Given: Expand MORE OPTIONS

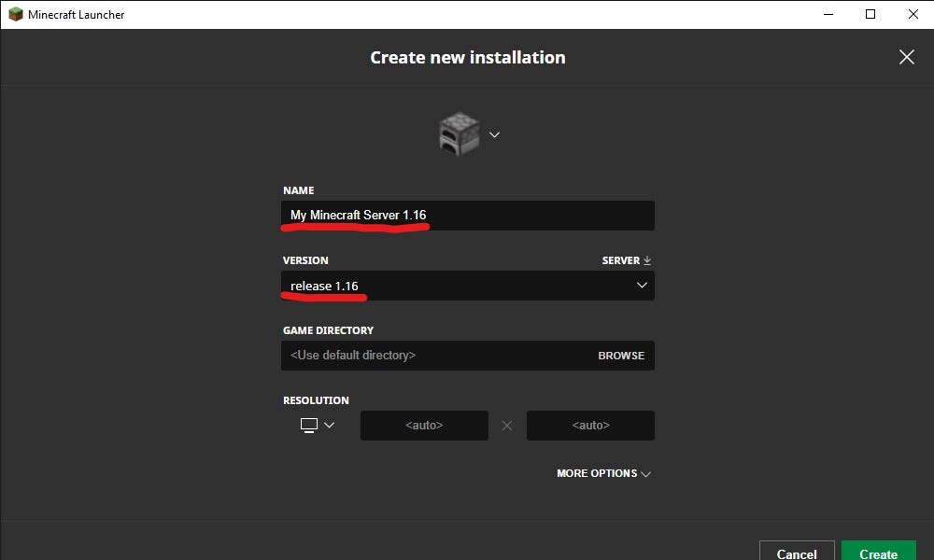Looking at the screenshot, I should [603, 474].
